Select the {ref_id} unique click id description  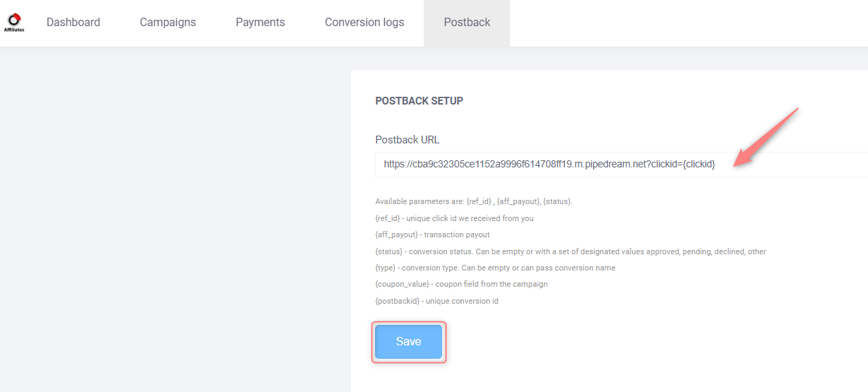pyautogui.click(x=454, y=218)
